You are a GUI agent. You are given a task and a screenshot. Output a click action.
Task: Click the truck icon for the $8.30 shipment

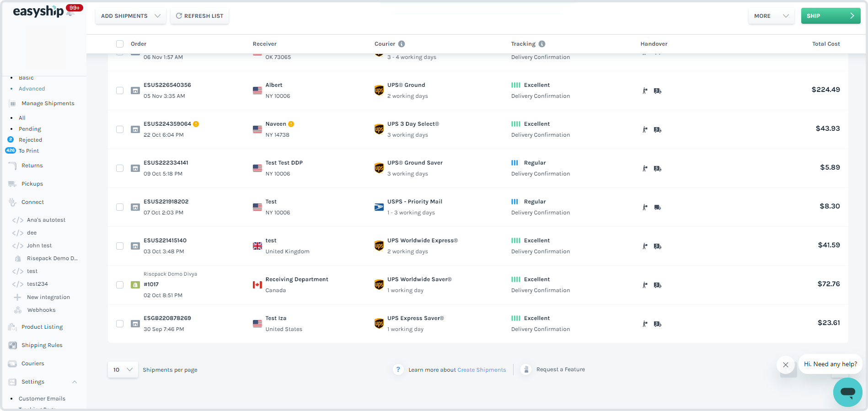[x=658, y=207]
